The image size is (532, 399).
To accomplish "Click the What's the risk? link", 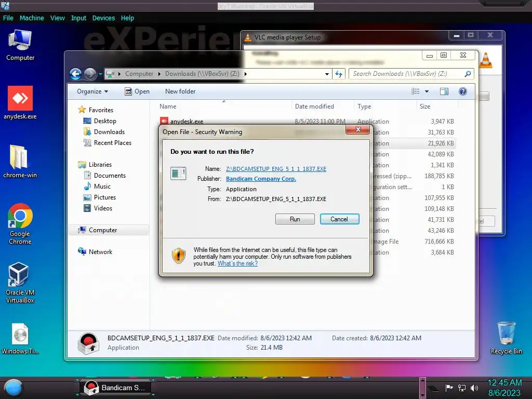I will point(237,263).
